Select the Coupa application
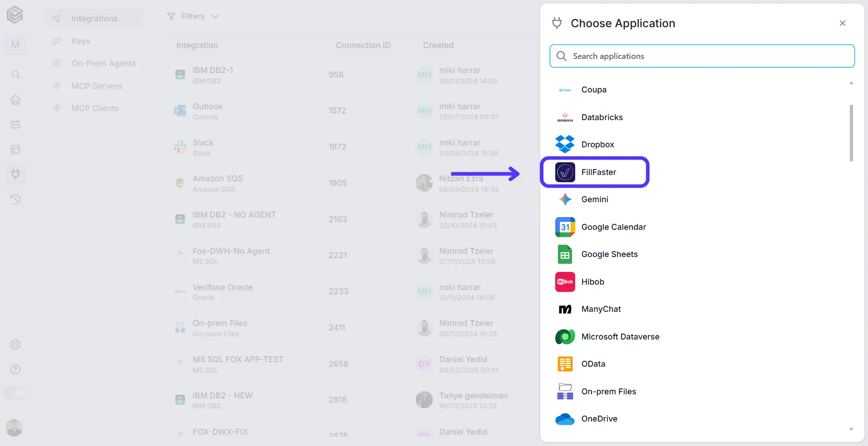The width and height of the screenshot is (868, 446). point(594,90)
